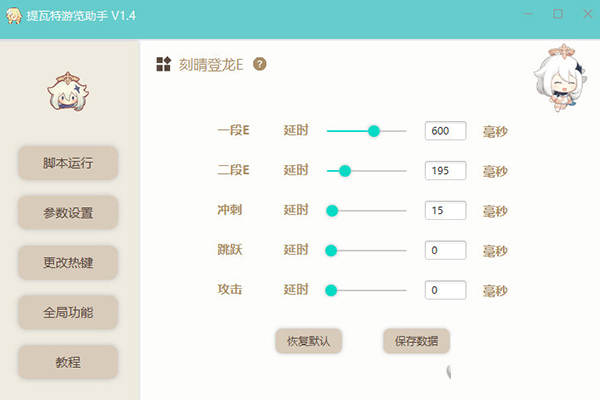600x400 pixels.
Task: Click the 二段E delay slider handle
Action: pos(345,171)
